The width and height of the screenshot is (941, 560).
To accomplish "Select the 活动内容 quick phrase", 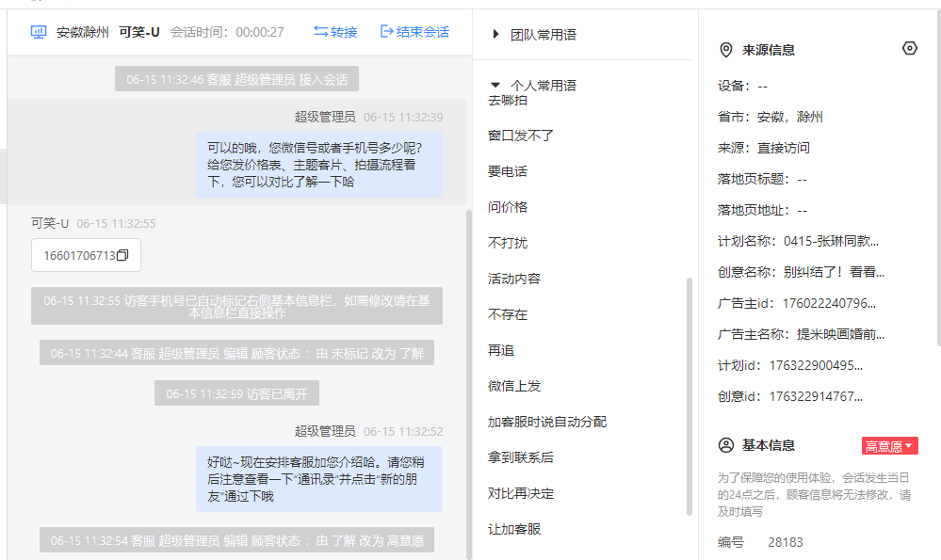I will coord(514,279).
